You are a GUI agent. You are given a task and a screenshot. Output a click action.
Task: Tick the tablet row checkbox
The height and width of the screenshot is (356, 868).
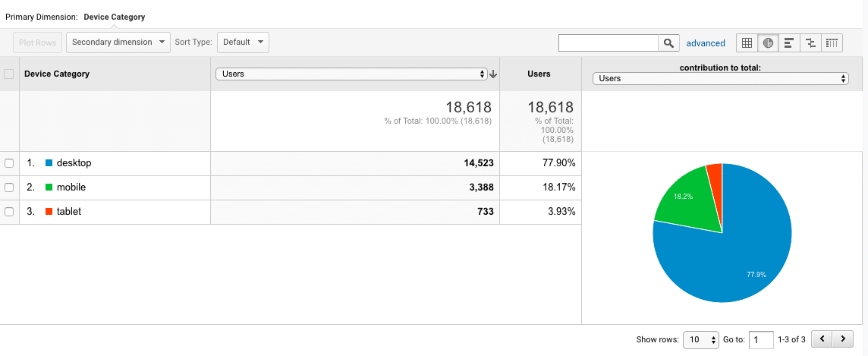tap(9, 212)
